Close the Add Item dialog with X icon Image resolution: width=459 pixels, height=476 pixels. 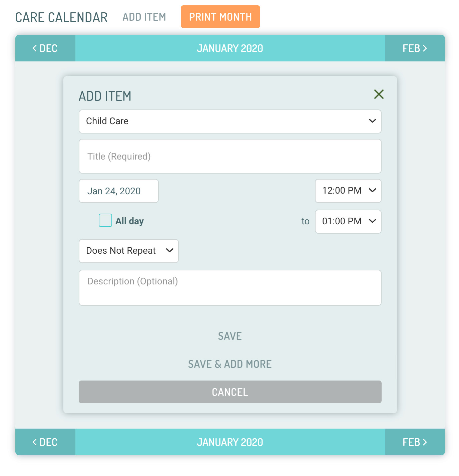point(379,94)
